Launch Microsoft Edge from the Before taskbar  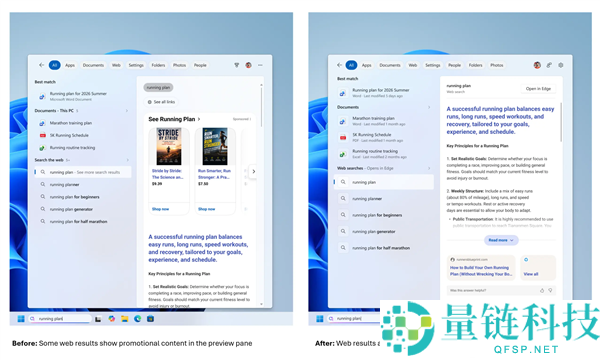(137, 318)
